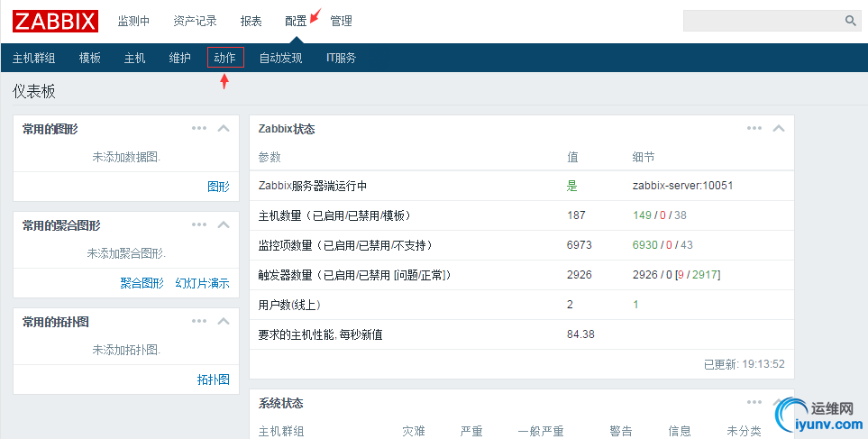Click the search magnifier icon
868x439 pixels.
[x=850, y=21]
